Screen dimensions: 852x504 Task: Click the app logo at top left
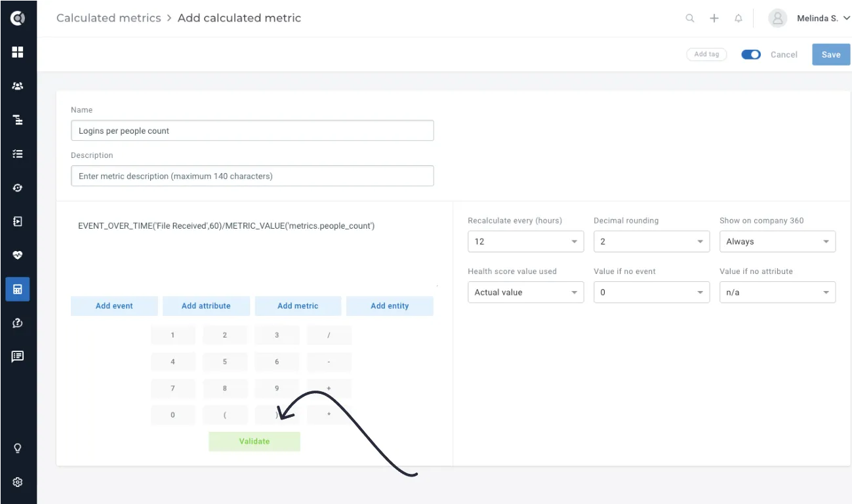[x=18, y=18]
